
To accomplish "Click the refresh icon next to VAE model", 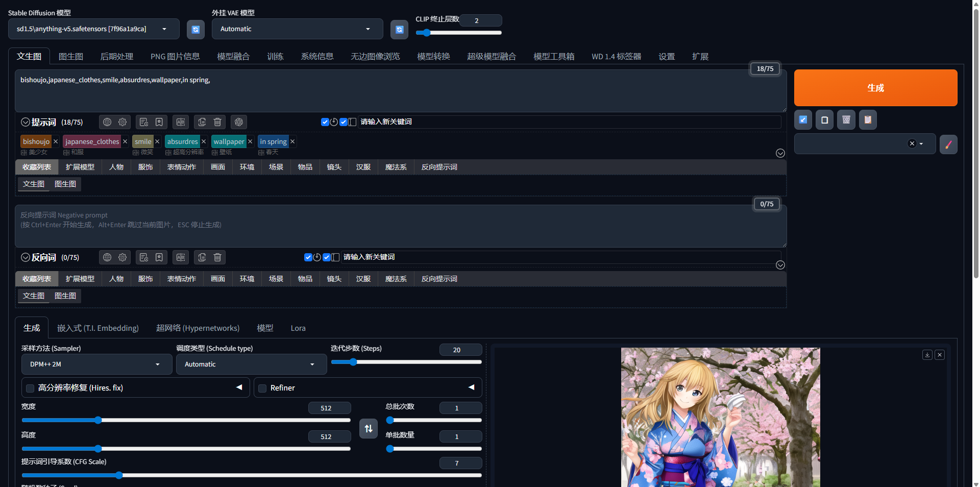I will point(399,29).
